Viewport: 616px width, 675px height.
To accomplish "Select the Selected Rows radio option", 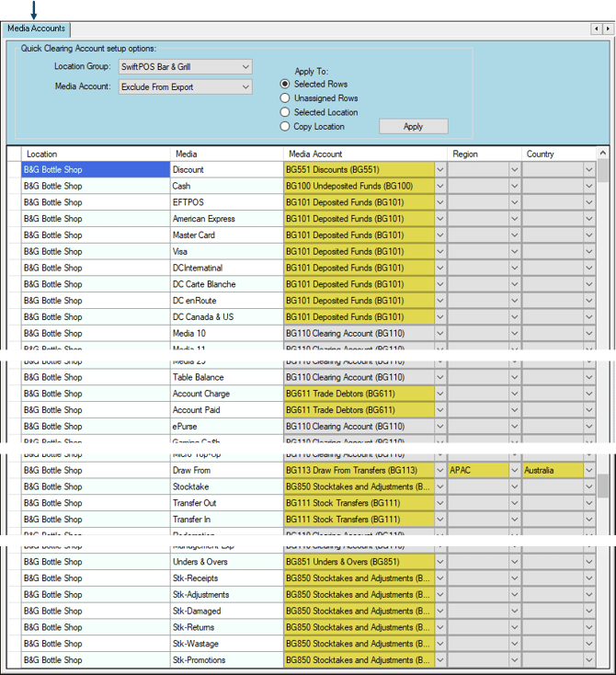I will 285,84.
